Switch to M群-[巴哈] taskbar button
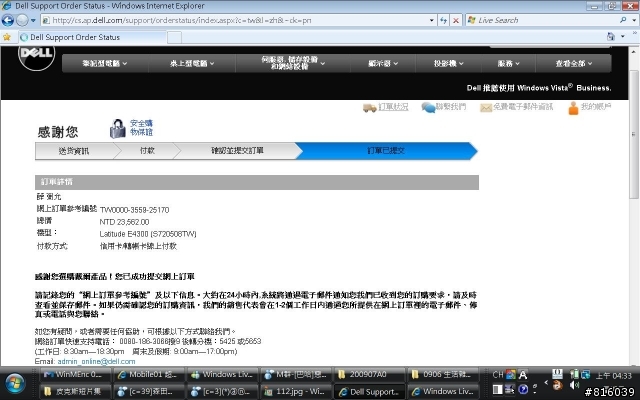 tap(296, 374)
